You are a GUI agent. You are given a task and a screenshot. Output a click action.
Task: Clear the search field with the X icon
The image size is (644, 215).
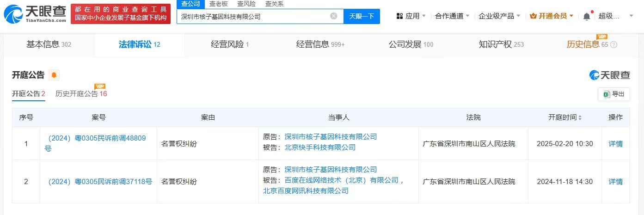[334, 16]
